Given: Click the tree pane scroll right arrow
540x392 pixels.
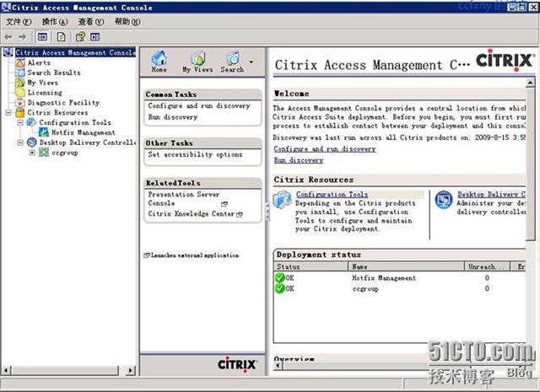Looking at the screenshot, I should (x=130, y=370).
